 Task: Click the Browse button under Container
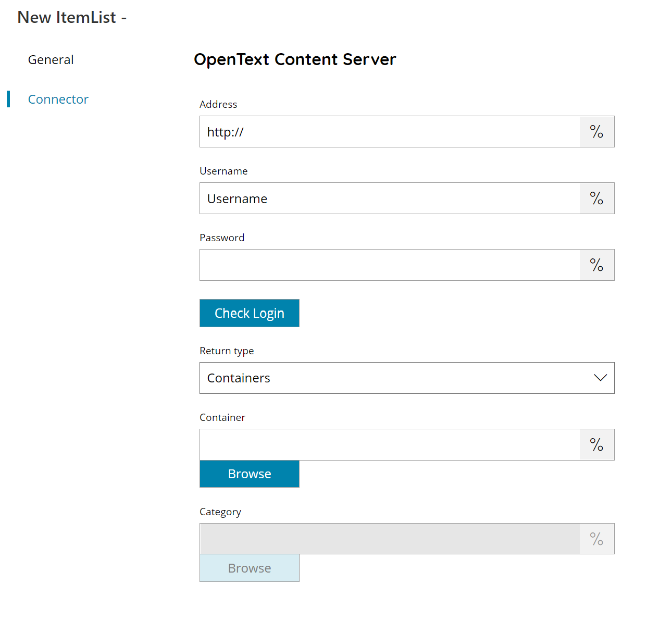[x=250, y=474]
